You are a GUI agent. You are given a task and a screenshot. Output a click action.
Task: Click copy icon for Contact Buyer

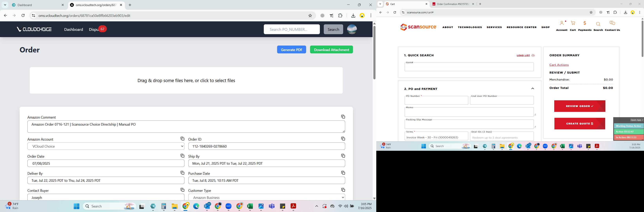click(x=182, y=190)
